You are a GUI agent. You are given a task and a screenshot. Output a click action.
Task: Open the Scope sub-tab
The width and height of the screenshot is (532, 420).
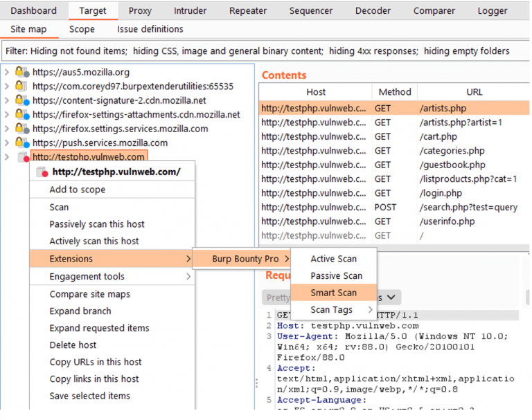click(82, 29)
